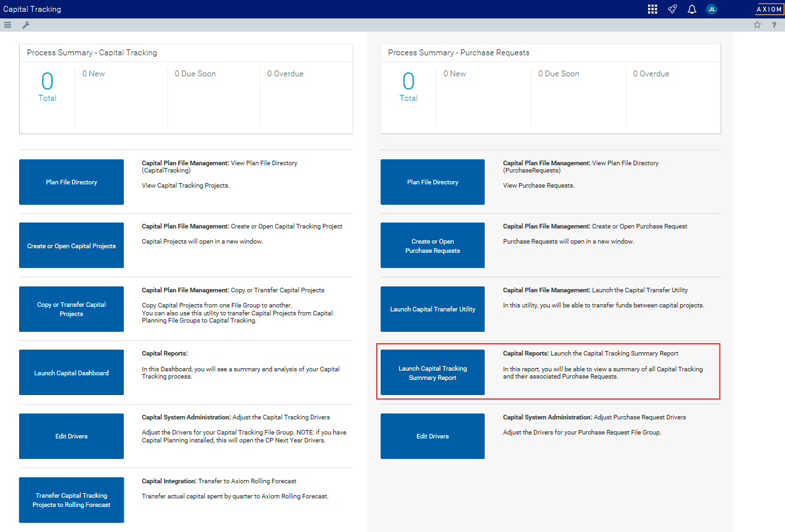Open help via the question mark icon

pos(774,24)
